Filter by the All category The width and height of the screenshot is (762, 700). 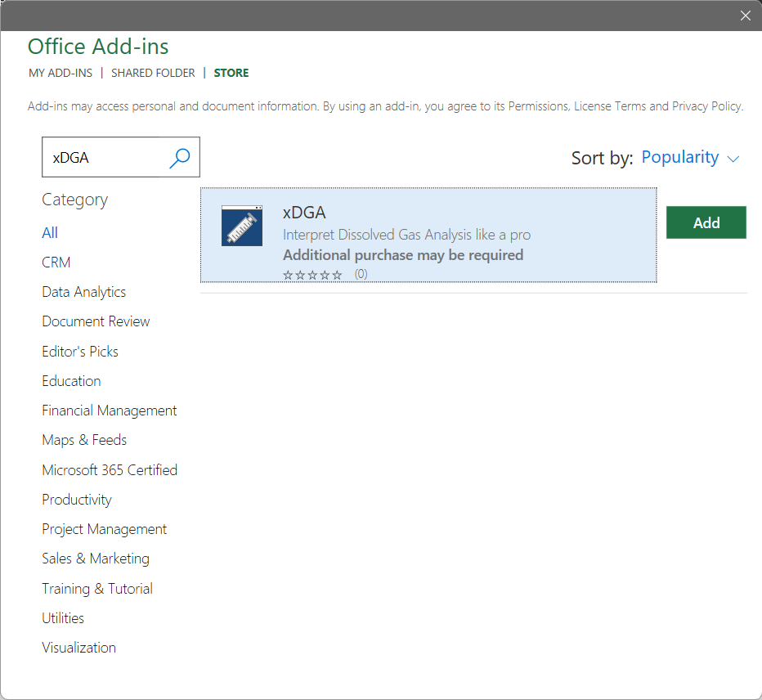(50, 233)
